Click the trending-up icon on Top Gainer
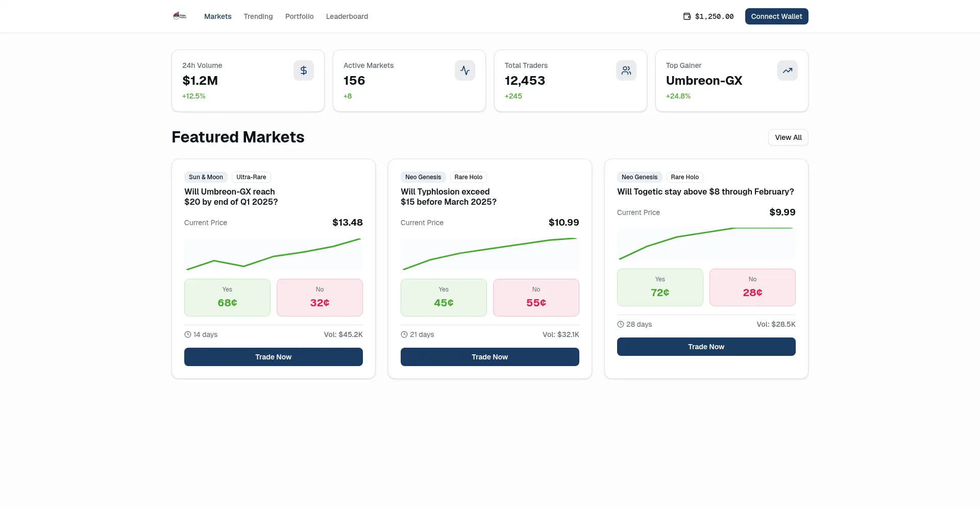The image size is (980, 507). [x=787, y=70]
